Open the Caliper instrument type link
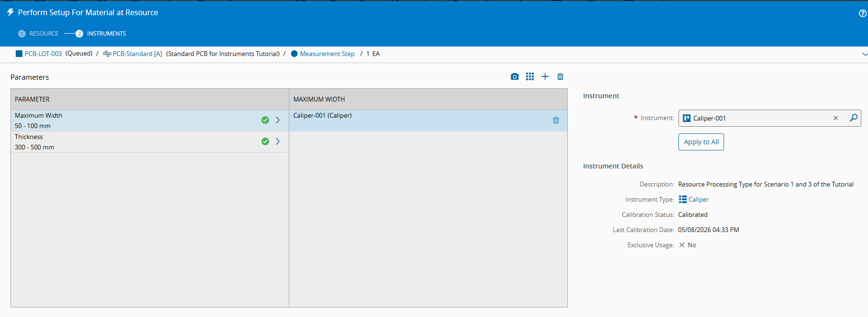This screenshot has width=868, height=317. [698, 199]
